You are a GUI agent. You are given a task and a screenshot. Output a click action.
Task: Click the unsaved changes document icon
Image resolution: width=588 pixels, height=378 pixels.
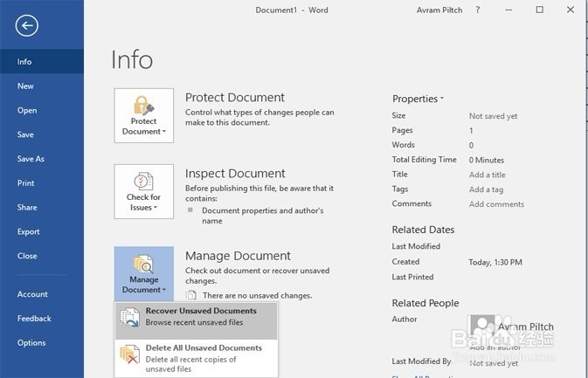point(190,295)
